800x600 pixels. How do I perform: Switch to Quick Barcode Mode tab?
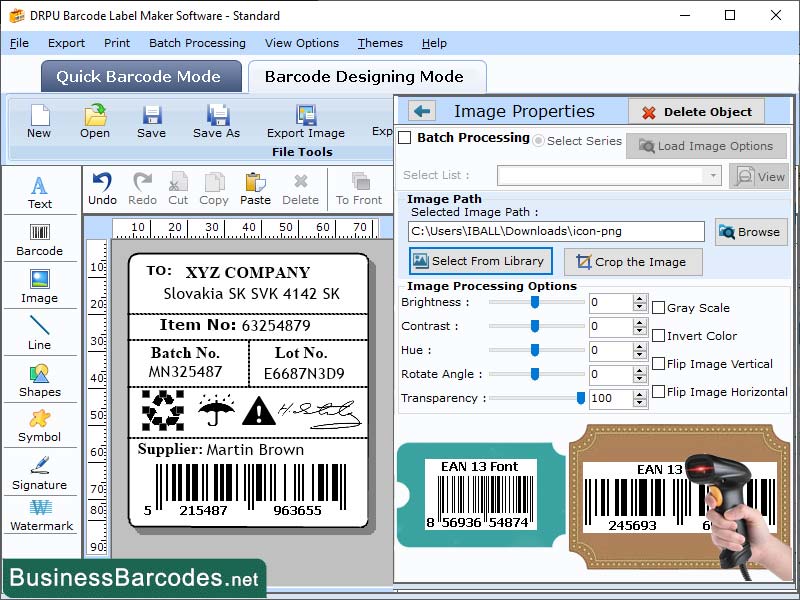point(140,76)
